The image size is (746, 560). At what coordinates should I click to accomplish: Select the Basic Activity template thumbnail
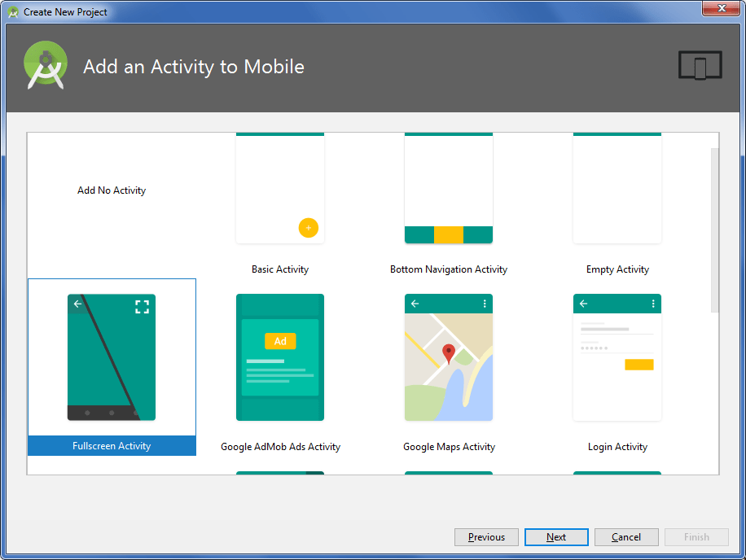(x=280, y=188)
